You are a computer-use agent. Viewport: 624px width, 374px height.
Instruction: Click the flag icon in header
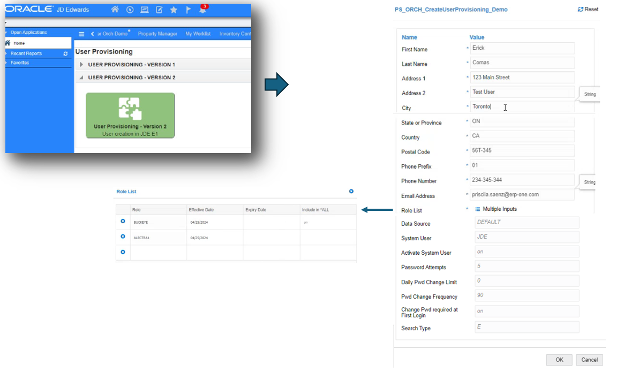coord(188,10)
